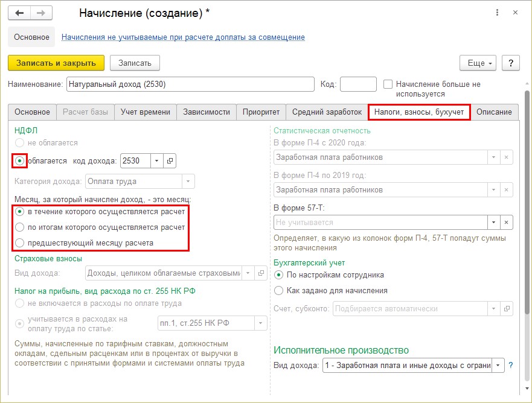Open the Еще dropdown menu
This screenshot has height=403, width=532.
click(478, 63)
